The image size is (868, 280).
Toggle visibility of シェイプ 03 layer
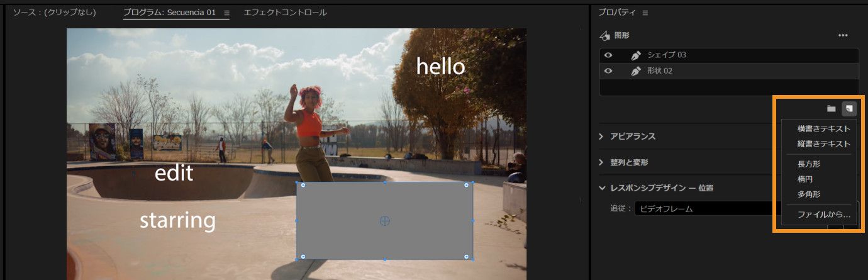tap(608, 55)
